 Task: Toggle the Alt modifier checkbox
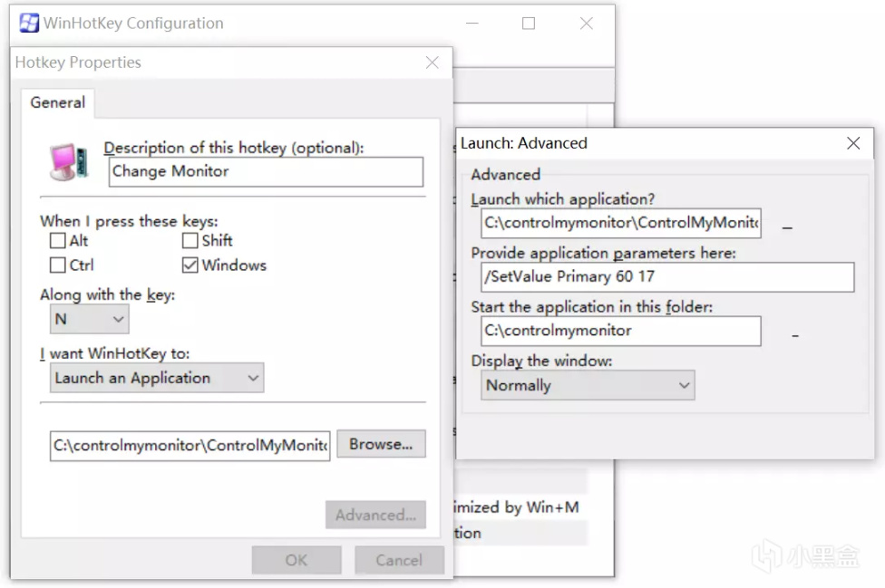57,241
